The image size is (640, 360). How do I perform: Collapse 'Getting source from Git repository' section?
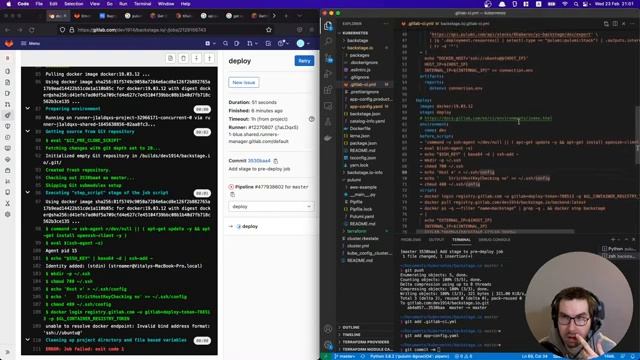point(27,131)
